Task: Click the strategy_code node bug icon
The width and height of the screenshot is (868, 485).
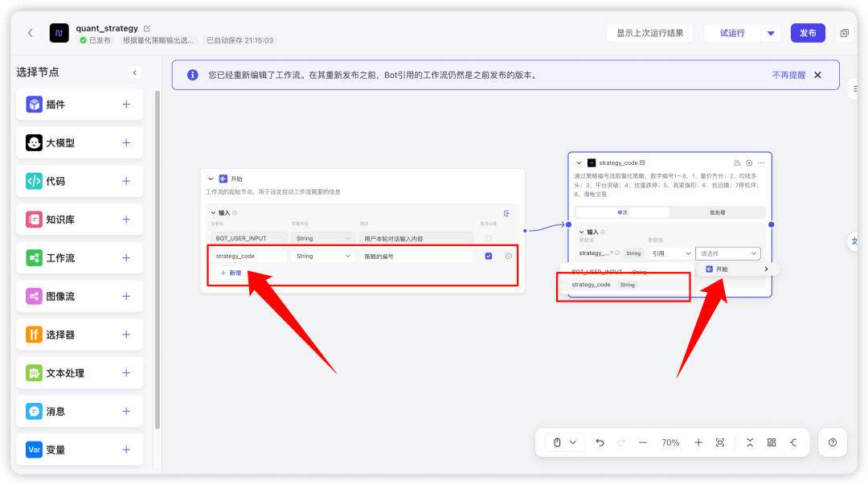Action: click(737, 163)
